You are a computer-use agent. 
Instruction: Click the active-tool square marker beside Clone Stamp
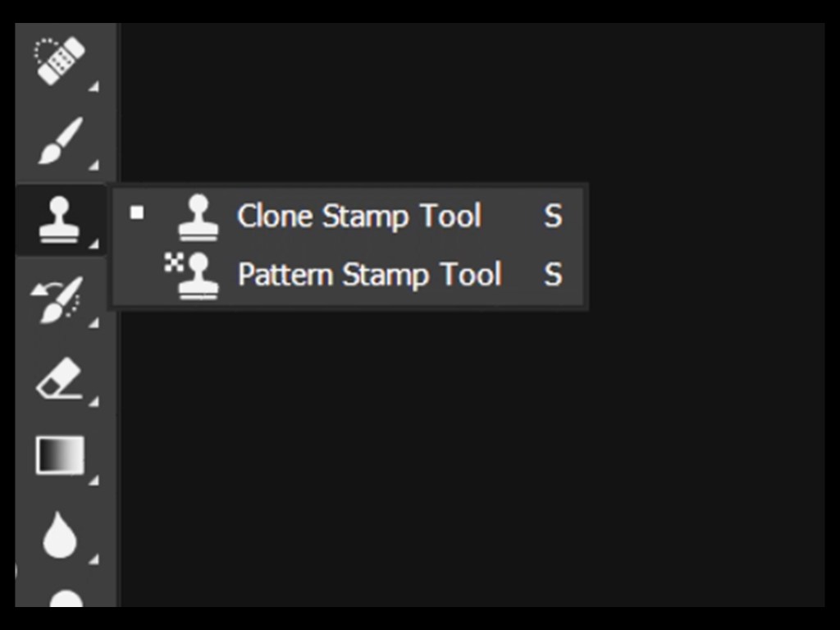[x=137, y=213]
